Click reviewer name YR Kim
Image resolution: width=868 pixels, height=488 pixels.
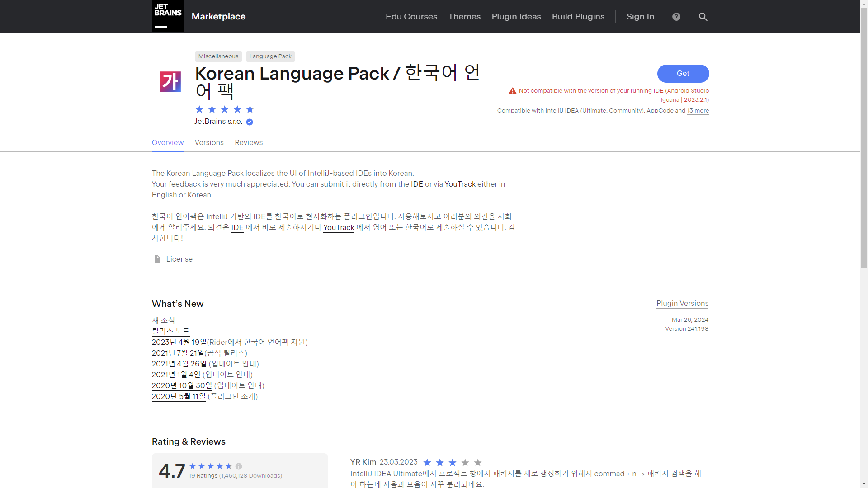point(363,462)
